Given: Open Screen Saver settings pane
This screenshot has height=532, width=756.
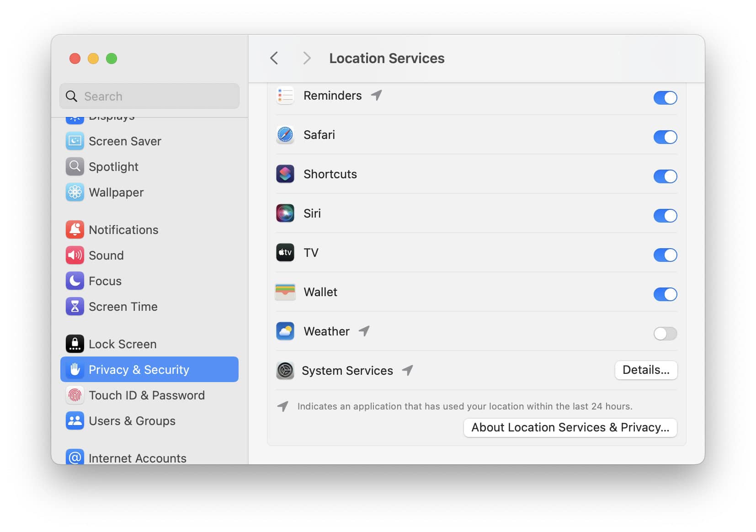Looking at the screenshot, I should 149,141.
